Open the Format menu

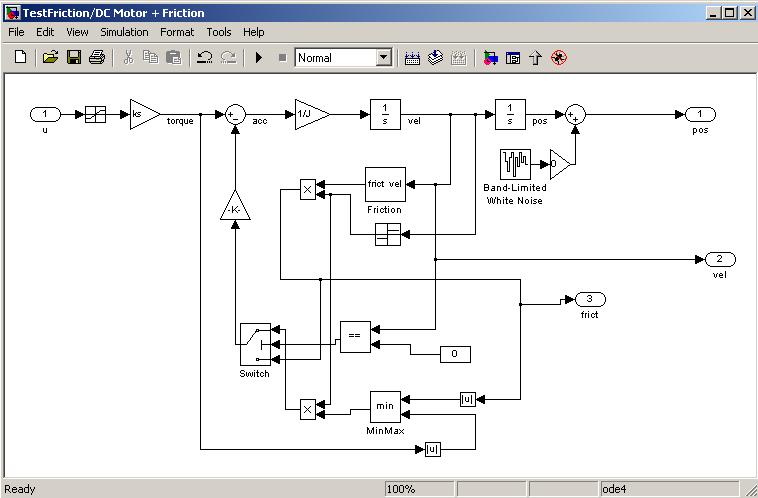(x=177, y=32)
